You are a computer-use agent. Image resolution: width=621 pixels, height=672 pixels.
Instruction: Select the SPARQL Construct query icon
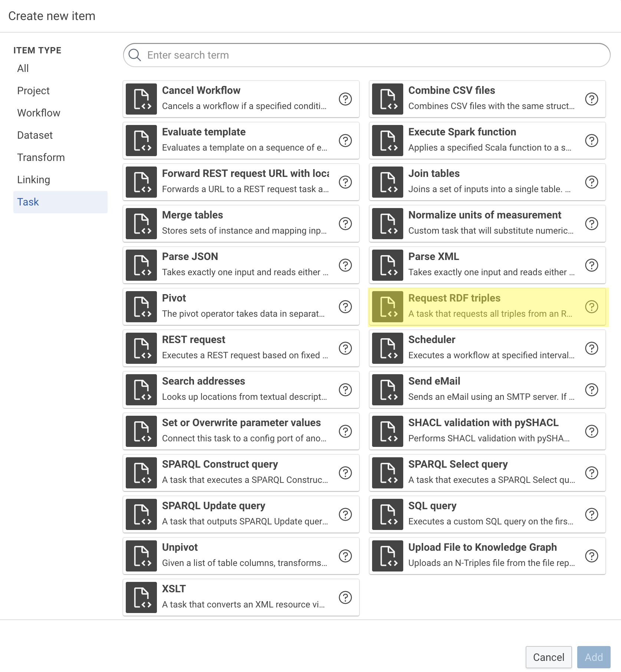click(x=141, y=472)
